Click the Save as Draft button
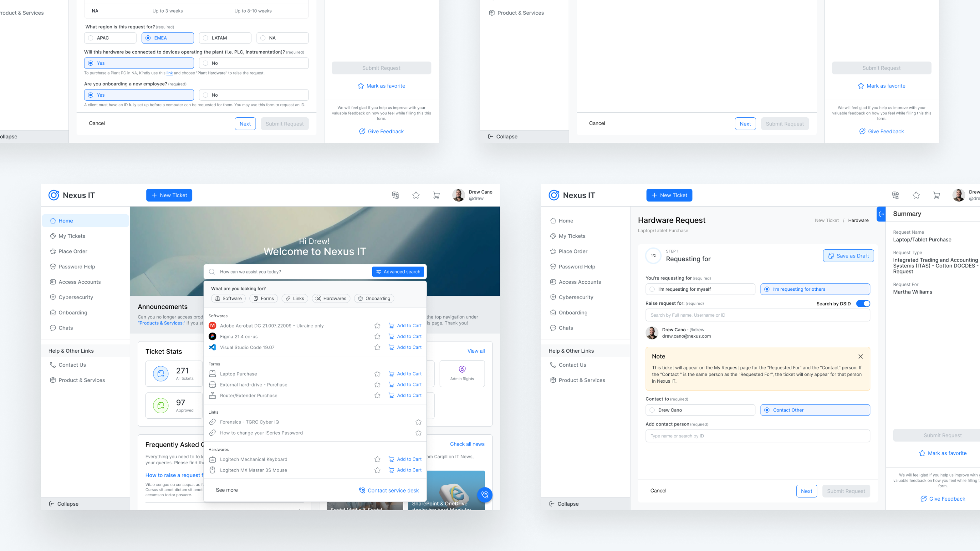This screenshot has height=551, width=980. tap(848, 255)
